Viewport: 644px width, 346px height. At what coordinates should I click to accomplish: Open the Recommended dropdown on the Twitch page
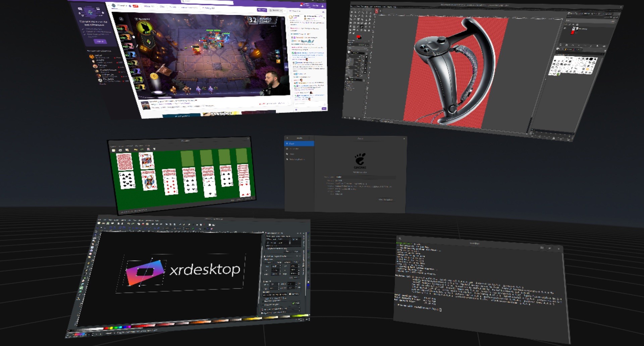[275, 10]
